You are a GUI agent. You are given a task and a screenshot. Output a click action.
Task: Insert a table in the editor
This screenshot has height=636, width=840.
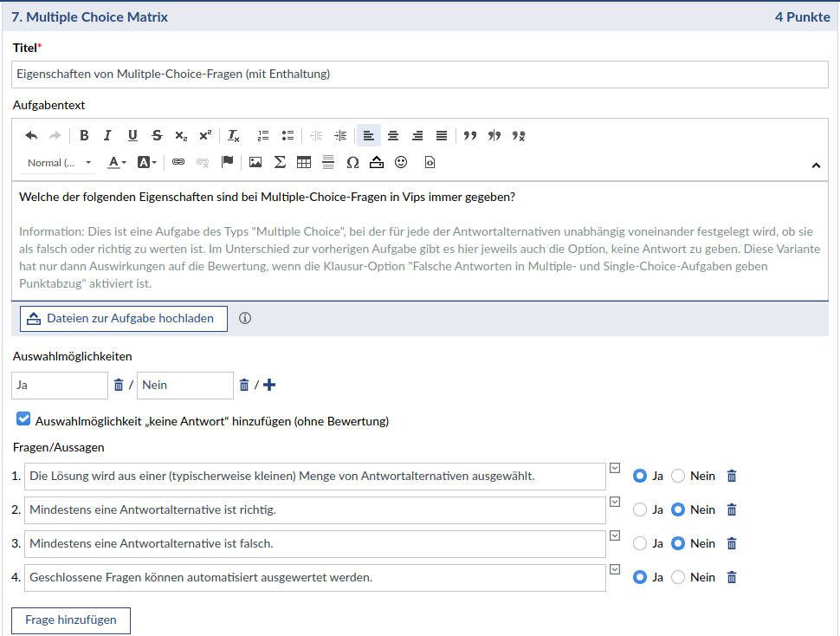click(x=304, y=162)
